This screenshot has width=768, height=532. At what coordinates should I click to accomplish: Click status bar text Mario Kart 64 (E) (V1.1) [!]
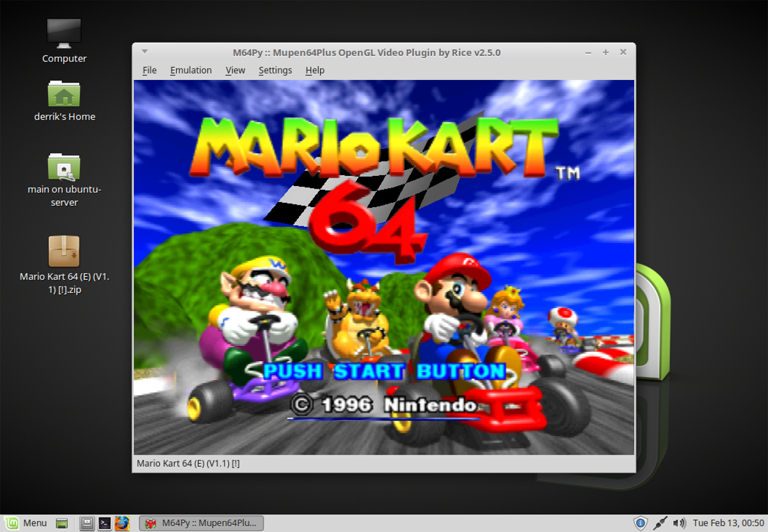pos(188,464)
